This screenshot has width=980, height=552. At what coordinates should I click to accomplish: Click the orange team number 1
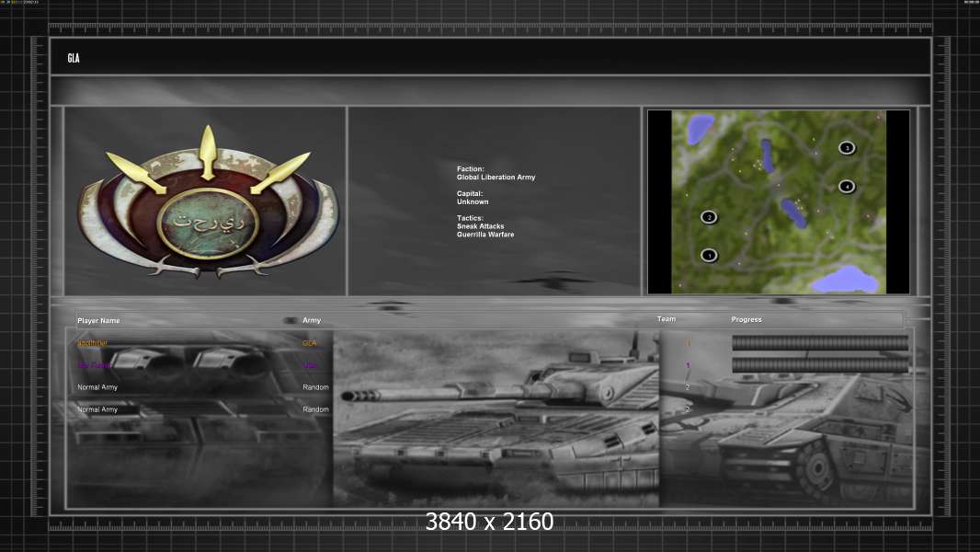689,343
